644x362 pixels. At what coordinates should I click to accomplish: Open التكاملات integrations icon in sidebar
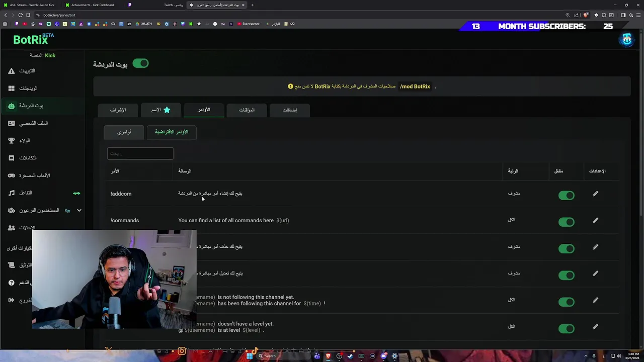tap(12, 158)
